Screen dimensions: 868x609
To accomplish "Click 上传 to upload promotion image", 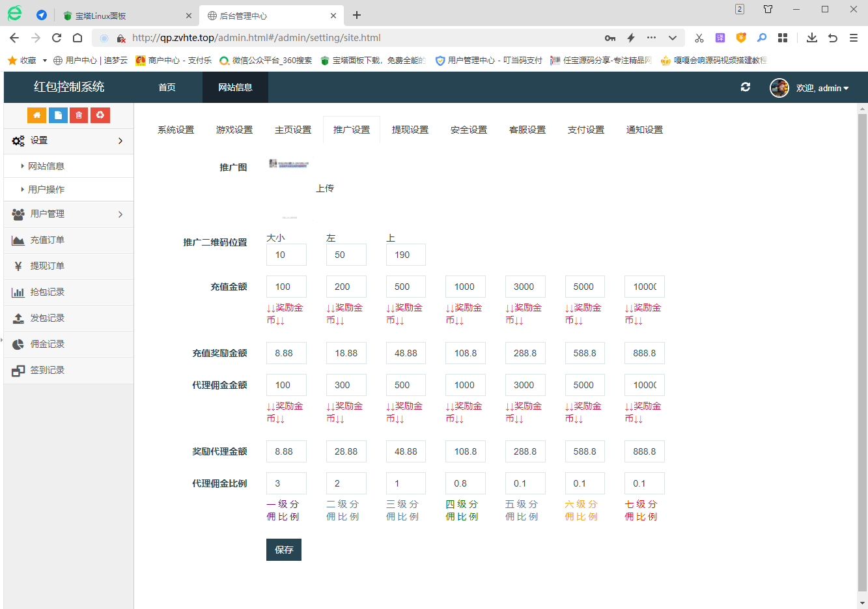I will [324, 188].
